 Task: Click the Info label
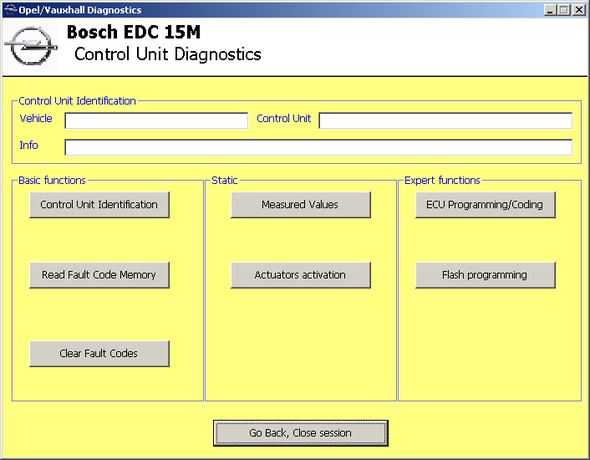point(29,145)
